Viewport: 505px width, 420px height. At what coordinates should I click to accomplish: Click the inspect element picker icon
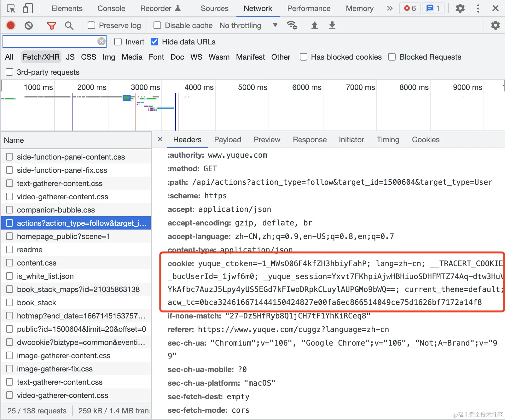[11, 9]
